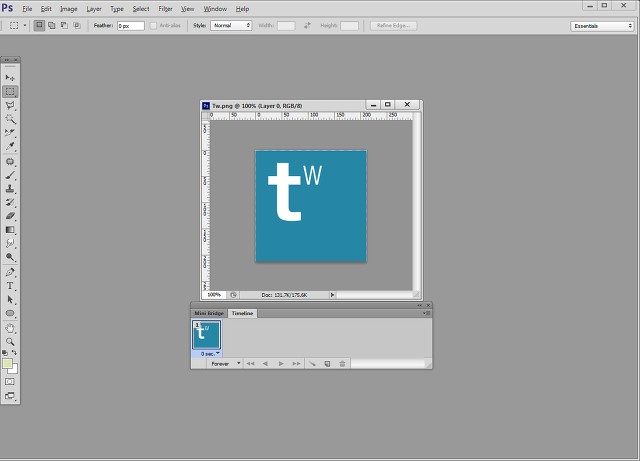Select the Clone Stamp tool
The height and width of the screenshot is (461, 640).
pyautogui.click(x=10, y=189)
